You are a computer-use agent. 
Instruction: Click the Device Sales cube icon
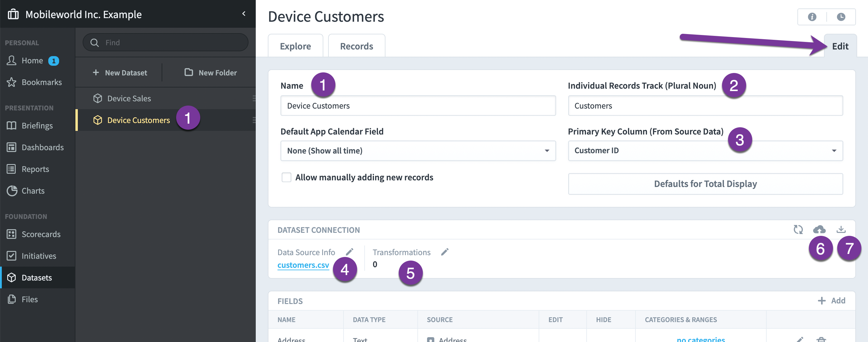coord(98,98)
